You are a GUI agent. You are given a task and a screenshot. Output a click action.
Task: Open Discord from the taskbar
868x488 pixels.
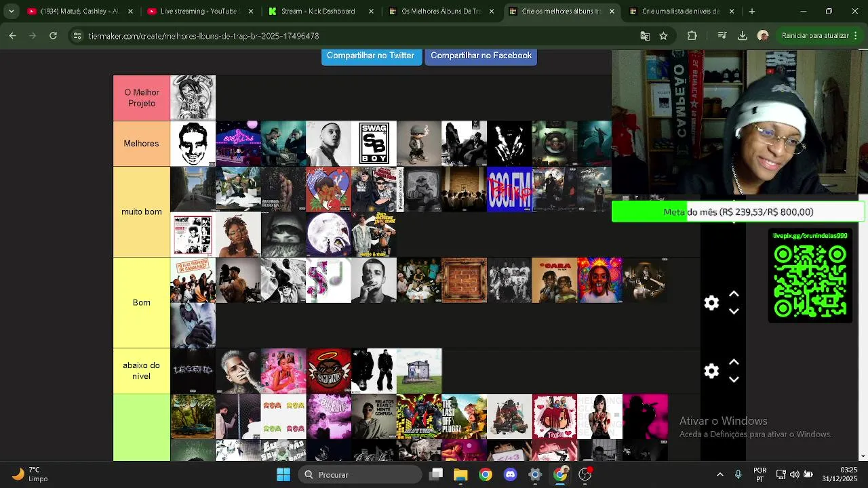(x=510, y=474)
